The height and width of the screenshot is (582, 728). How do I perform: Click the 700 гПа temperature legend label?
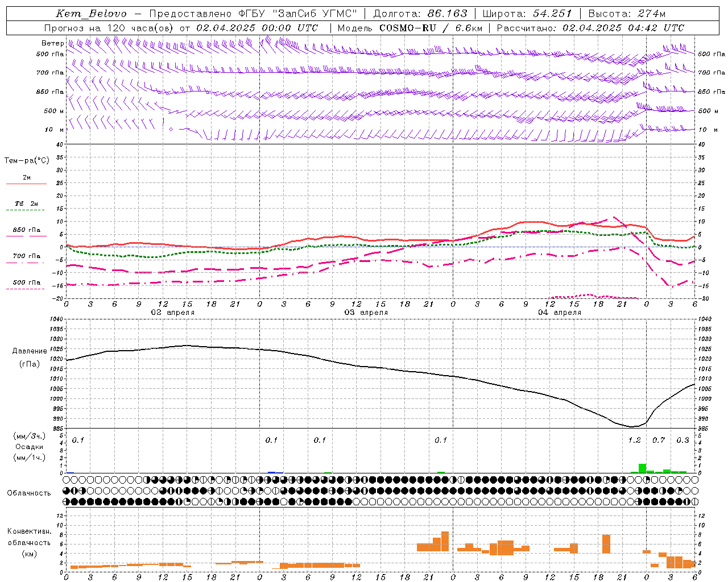click(x=26, y=256)
